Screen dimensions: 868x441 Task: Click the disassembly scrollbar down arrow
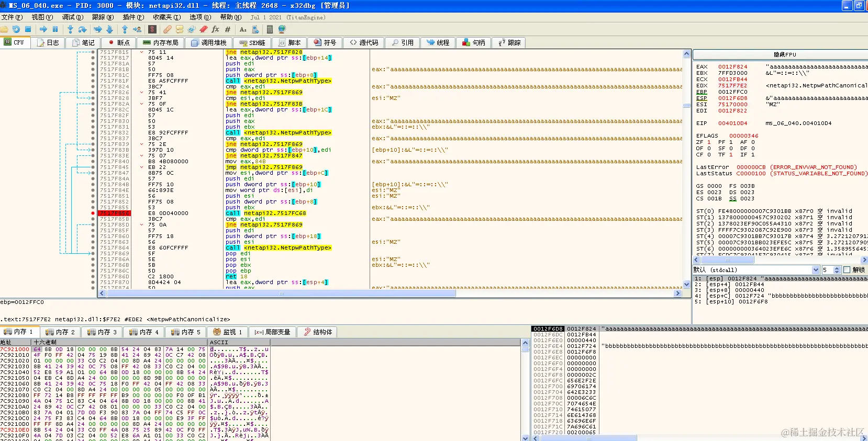click(x=687, y=285)
